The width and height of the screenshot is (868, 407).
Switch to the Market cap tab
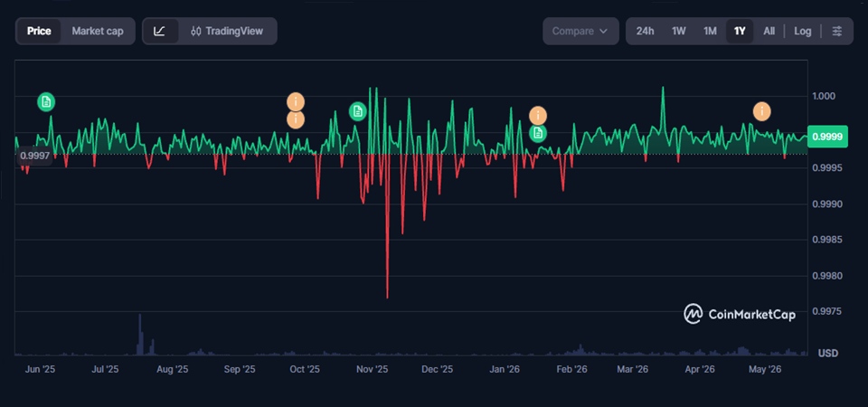(x=98, y=31)
